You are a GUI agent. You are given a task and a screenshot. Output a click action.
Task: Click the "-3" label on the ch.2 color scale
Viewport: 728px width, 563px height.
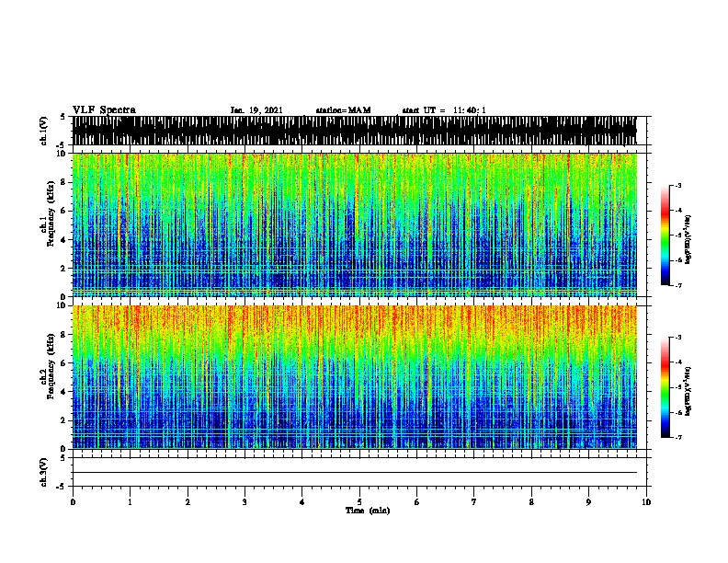click(x=677, y=338)
